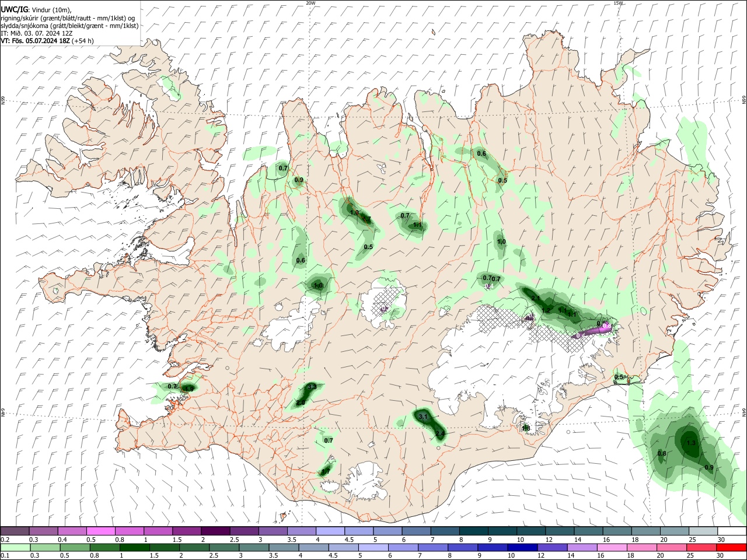Screen dimensions: 747x560
Task: Click the '0.2' label starting the snow legend
Action: pos(5,540)
